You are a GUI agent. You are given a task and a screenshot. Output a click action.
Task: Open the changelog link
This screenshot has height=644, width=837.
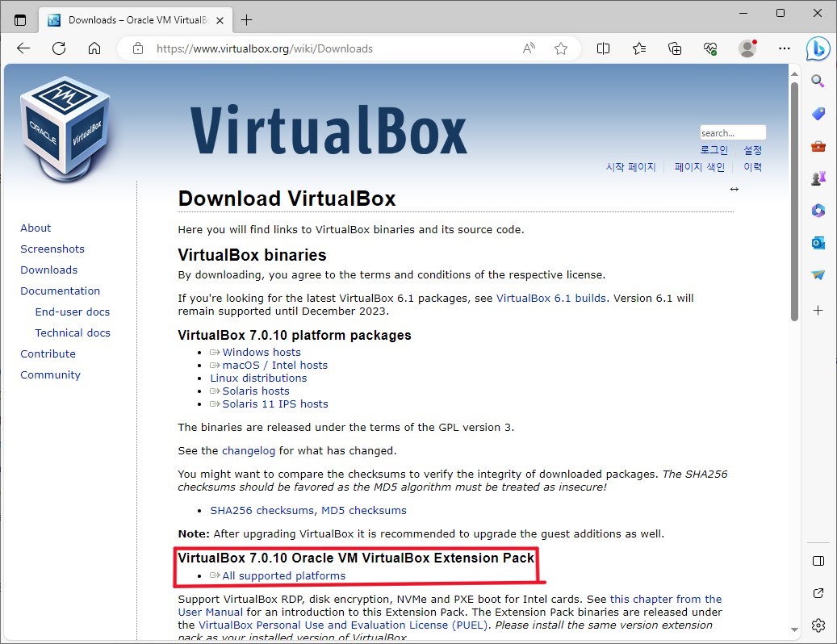(249, 451)
